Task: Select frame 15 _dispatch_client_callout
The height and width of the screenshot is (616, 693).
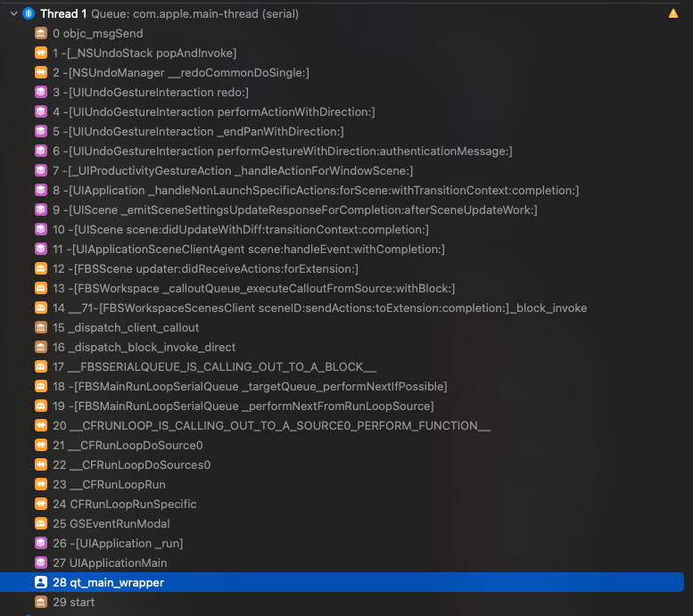Action: tap(126, 327)
